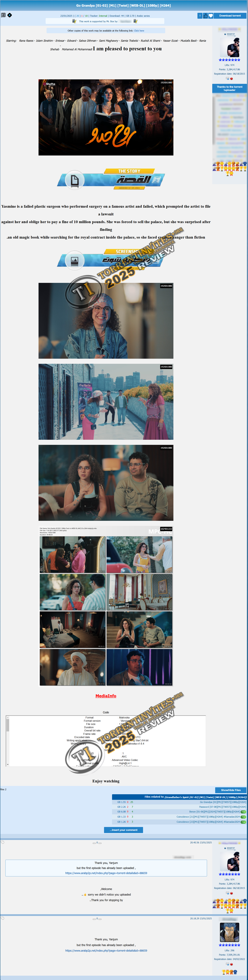The image size is (248, 980).
Task: Open torrent-details link in second comment
Action: (x=106, y=950)
